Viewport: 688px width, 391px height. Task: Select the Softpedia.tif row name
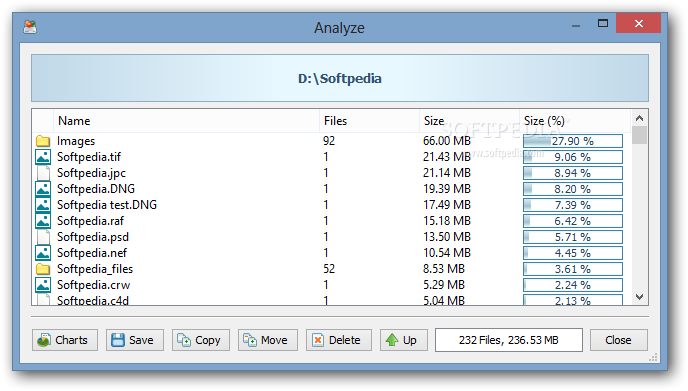(x=89, y=157)
